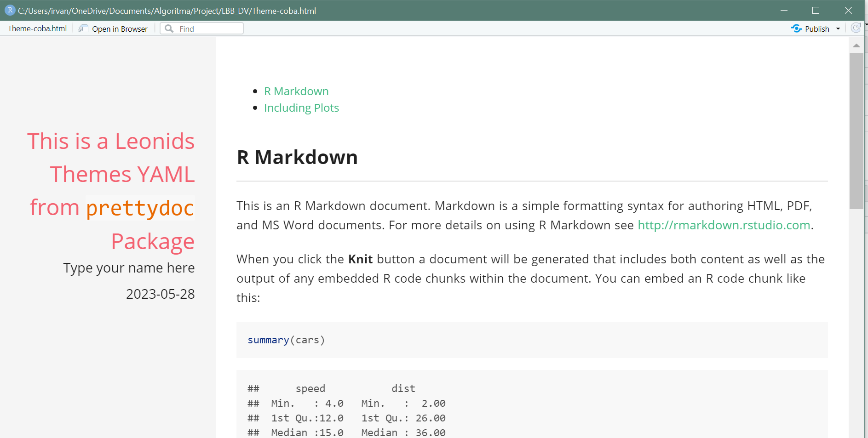
Task: Click the R Markdown section heading
Action: (x=297, y=157)
